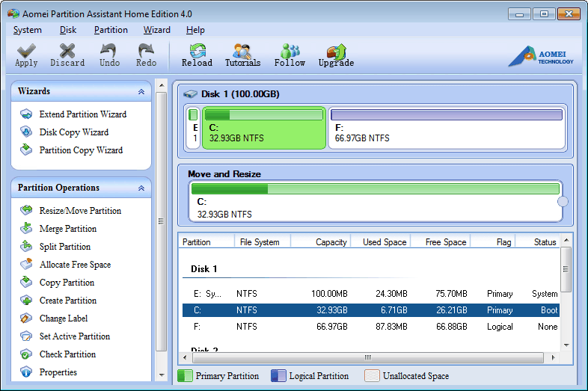
Task: Sort by Capacity column header
Action: 321,242
